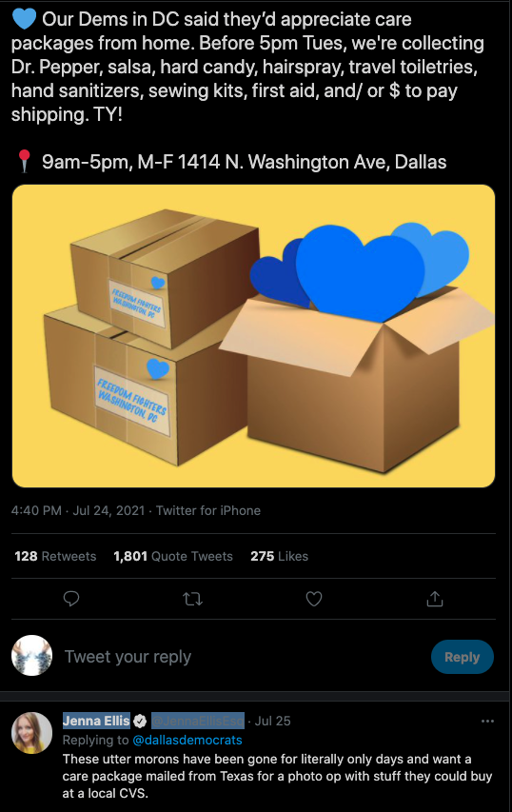The image size is (512, 812).
Task: View the 128 Retweets list
Action: click(x=55, y=556)
